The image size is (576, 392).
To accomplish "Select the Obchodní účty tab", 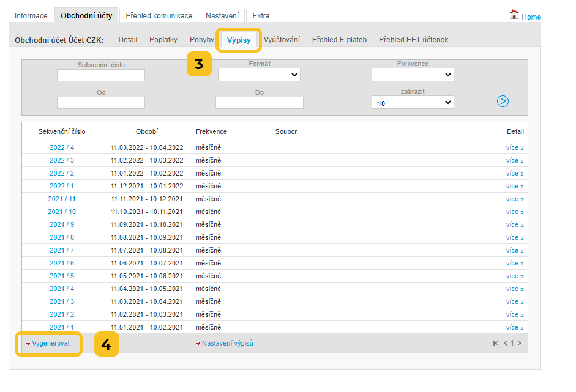I will point(86,16).
